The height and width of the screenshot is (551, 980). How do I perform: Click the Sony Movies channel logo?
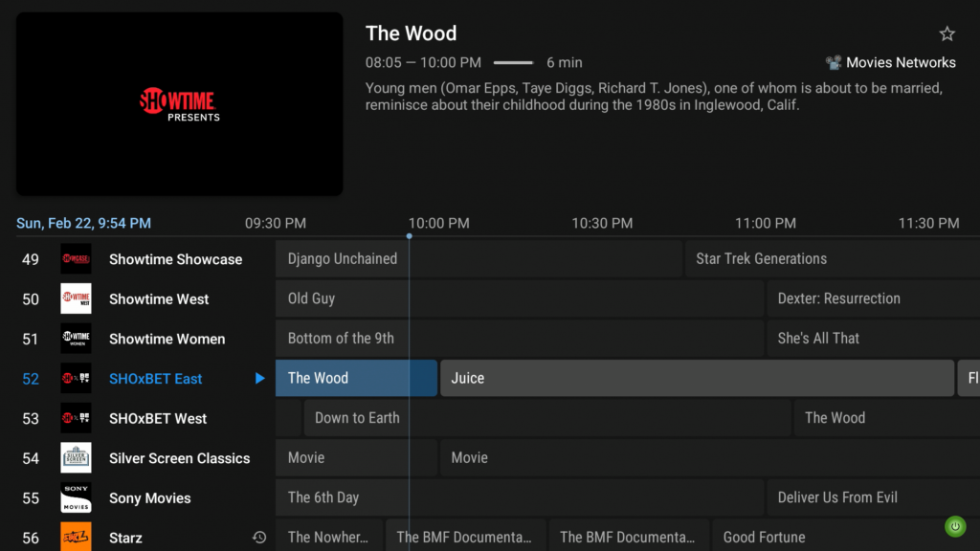tap(76, 497)
